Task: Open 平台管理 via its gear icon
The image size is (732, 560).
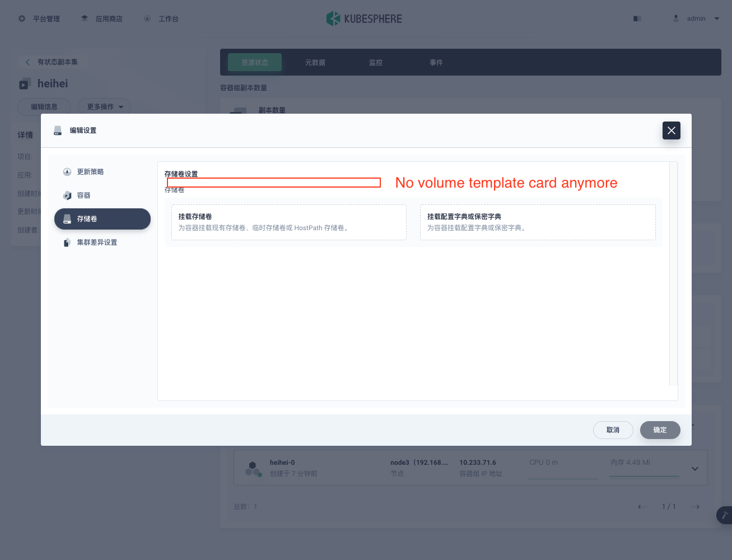Action: coord(21,18)
